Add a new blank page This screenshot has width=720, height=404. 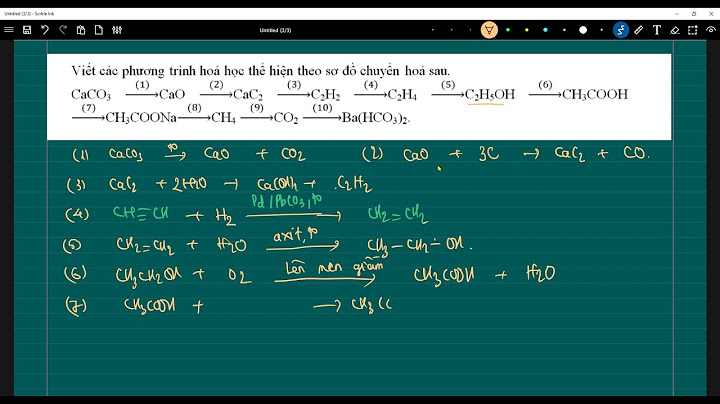coord(99,30)
